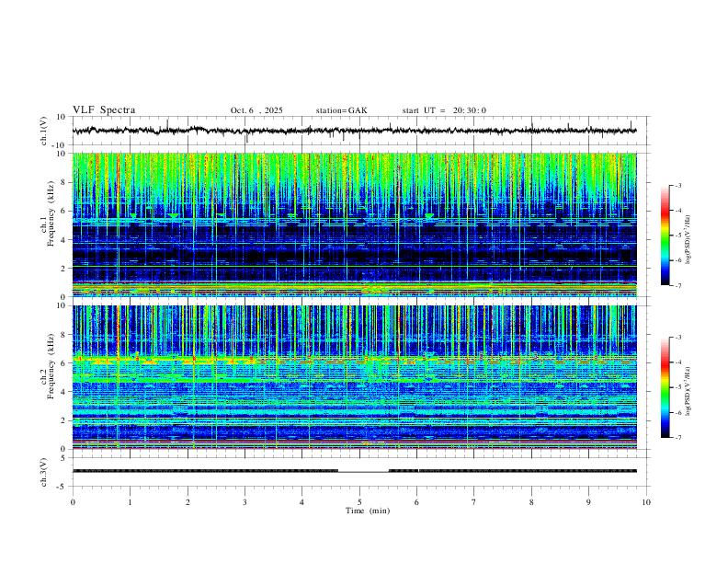Screen dimensions: 728x563
Task: Click inside the ch.2 spectrogram panel
Action: click(x=355, y=377)
